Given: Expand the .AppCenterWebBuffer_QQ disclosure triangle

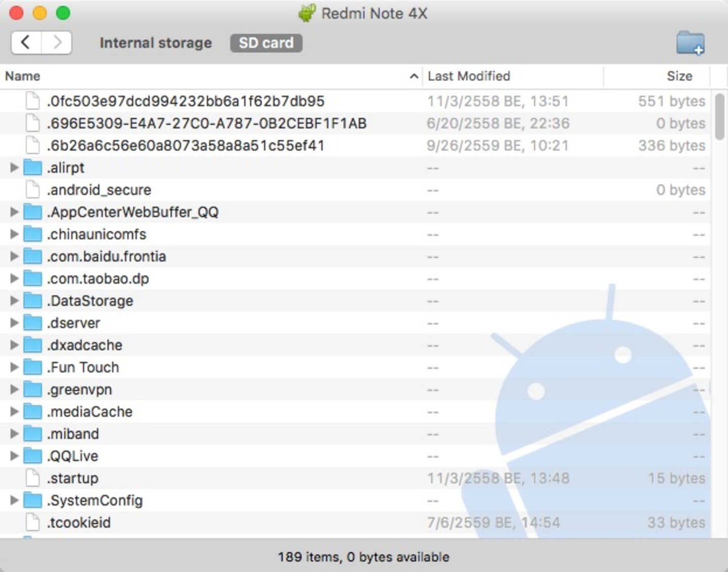Looking at the screenshot, I should pos(14,212).
